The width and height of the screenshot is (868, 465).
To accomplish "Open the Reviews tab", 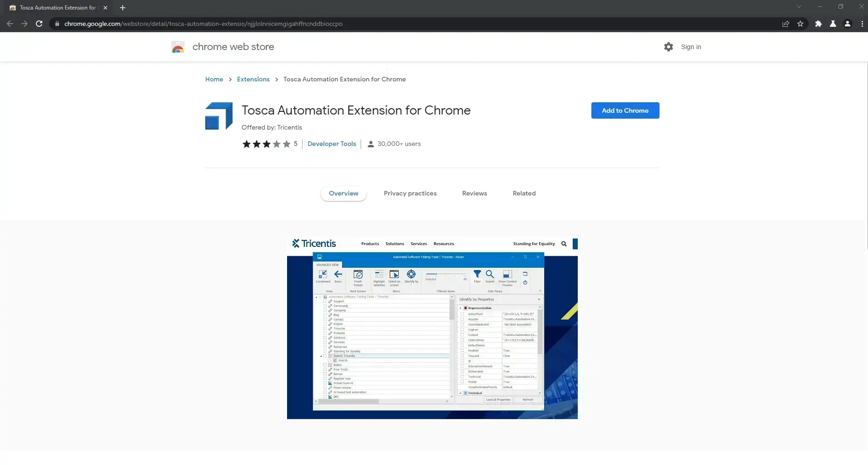I will click(474, 193).
